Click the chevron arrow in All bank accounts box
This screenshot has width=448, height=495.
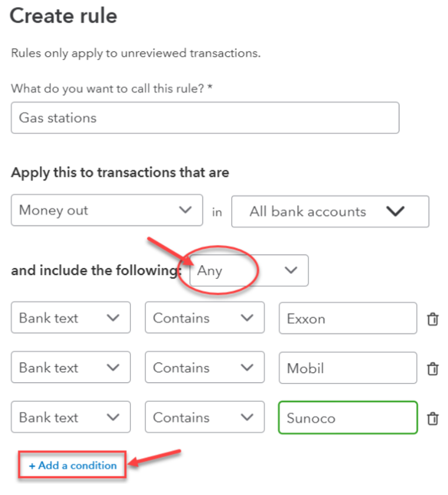395,211
